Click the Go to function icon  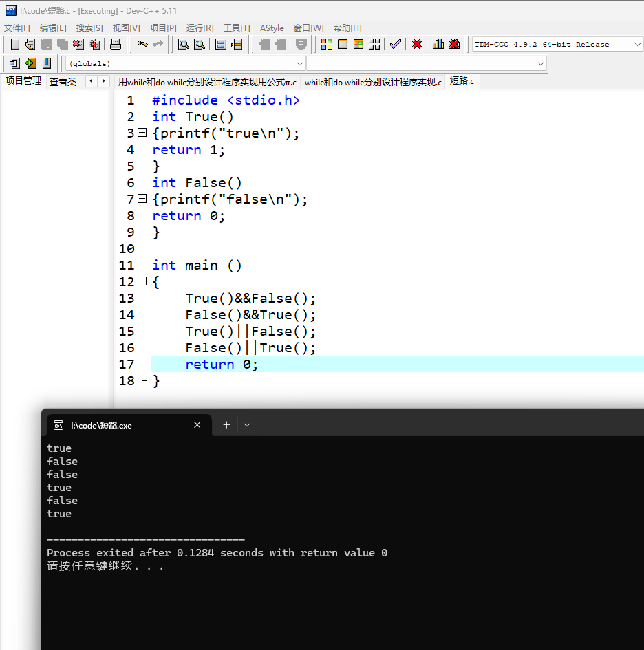pos(221,44)
